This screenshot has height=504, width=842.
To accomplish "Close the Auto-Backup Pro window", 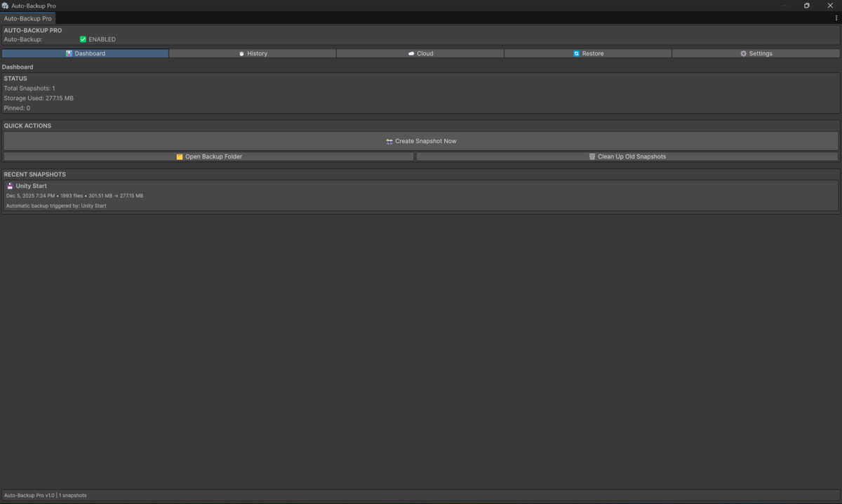I will [x=830, y=6].
